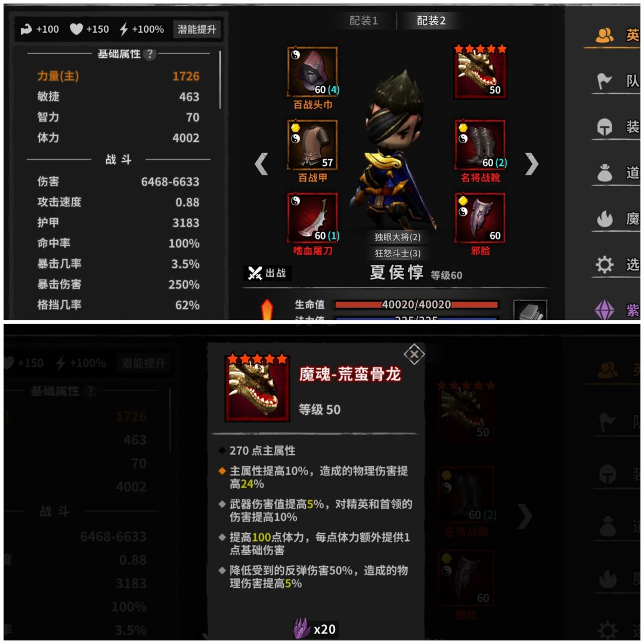Select the 百战头巾 helmet equipment slot
644x644 pixels.
tap(312, 72)
